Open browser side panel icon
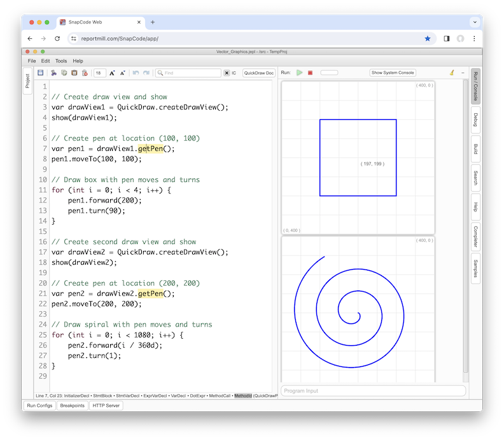Viewport: 504px width, 440px height. pos(447,39)
